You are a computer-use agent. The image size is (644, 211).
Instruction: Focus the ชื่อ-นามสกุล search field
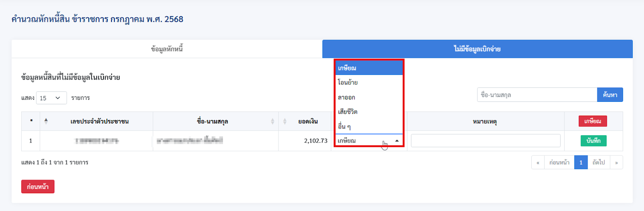537,95
